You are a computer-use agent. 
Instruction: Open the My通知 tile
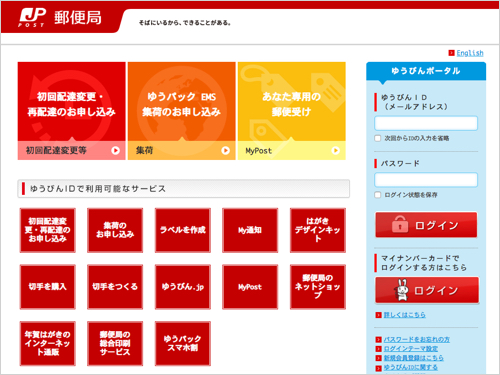[x=250, y=230]
